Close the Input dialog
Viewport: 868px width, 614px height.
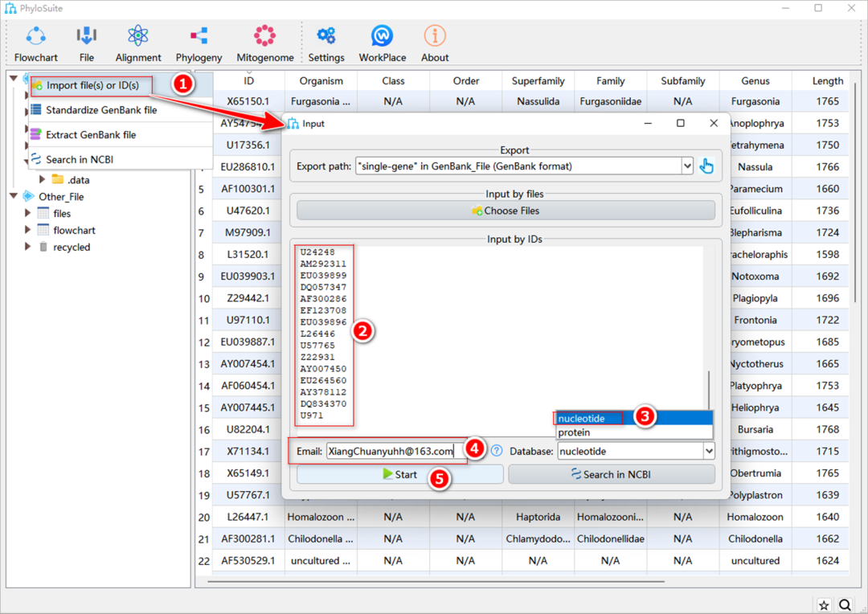tap(714, 124)
